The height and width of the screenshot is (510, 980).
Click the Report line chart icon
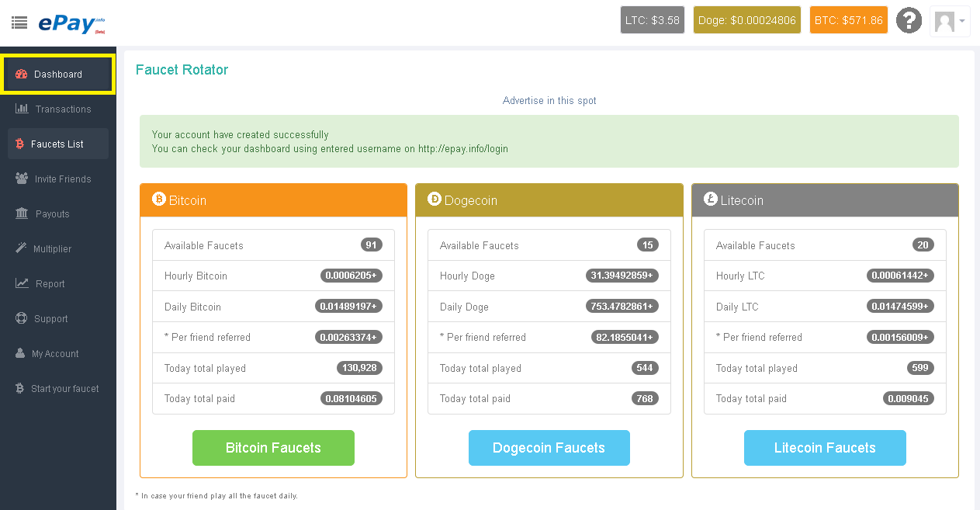tap(22, 284)
